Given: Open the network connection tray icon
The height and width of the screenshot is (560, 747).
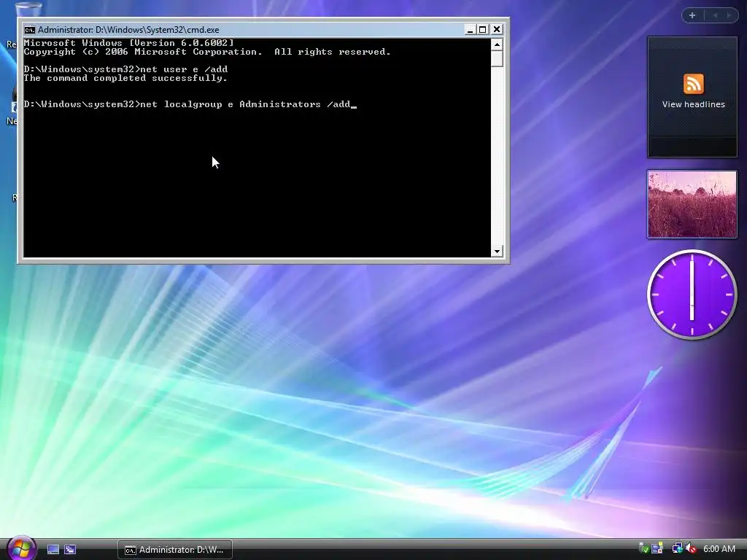Looking at the screenshot, I should click(677, 548).
